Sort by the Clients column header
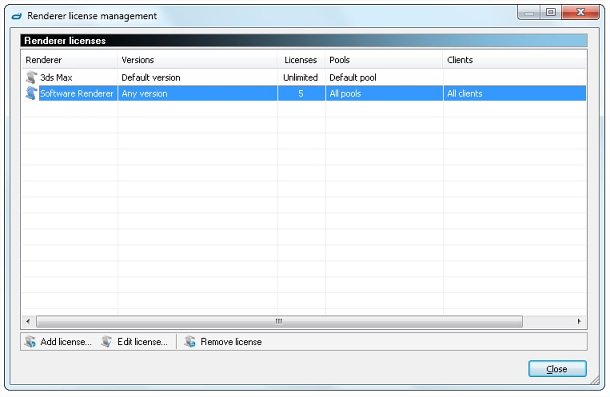Screen dimensions: 610x397 tap(515, 60)
